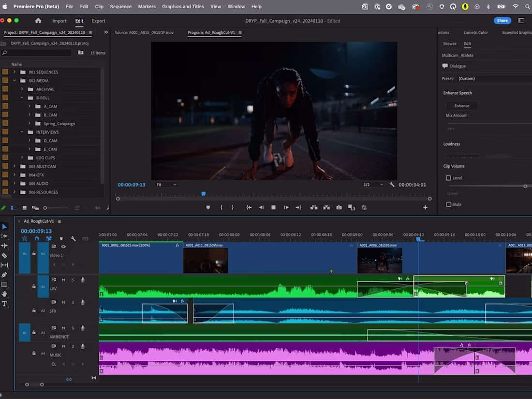Expand the 003 MULTICAM bin
Screen dimensions: 532x399
[14, 166]
